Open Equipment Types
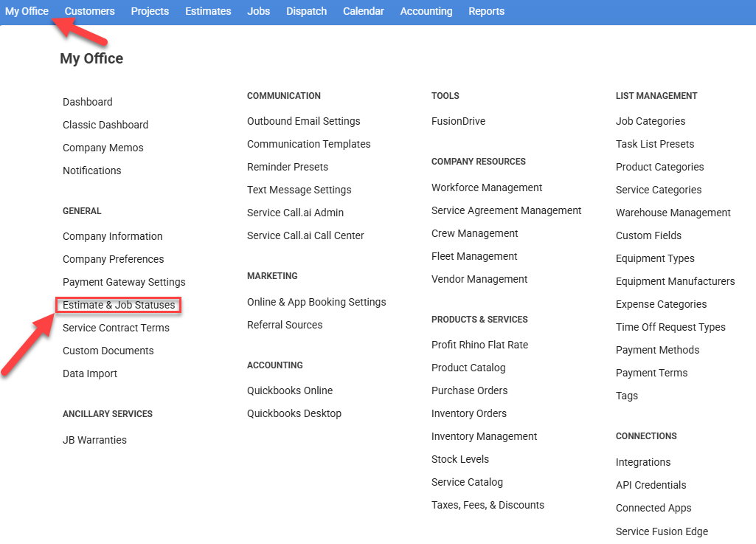The image size is (756, 544). click(x=655, y=258)
